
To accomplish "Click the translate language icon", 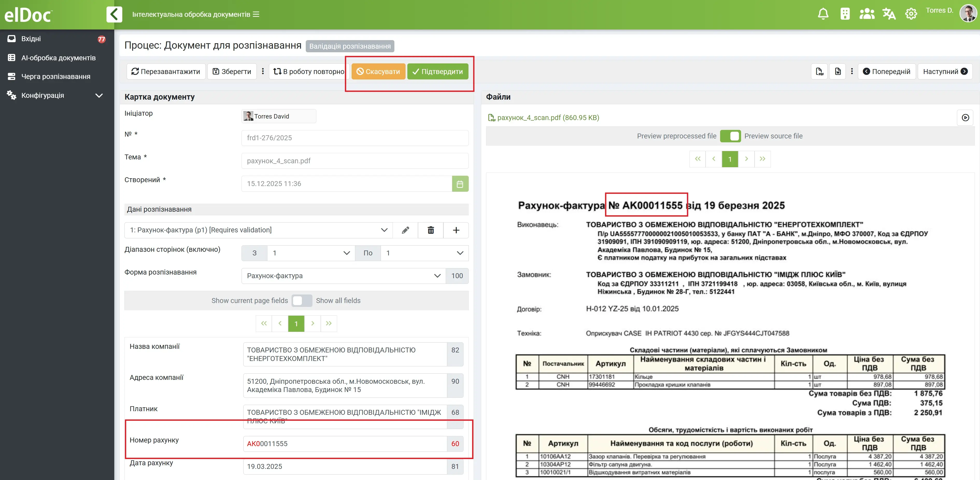I will (x=889, y=14).
